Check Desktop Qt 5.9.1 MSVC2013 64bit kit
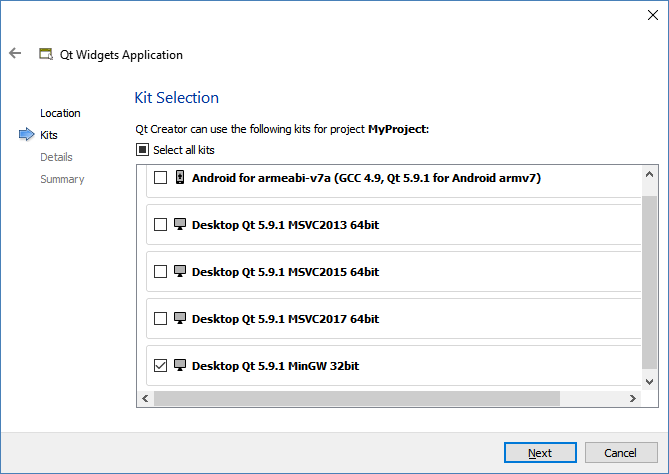Image resolution: width=669 pixels, height=474 pixels. point(161,225)
